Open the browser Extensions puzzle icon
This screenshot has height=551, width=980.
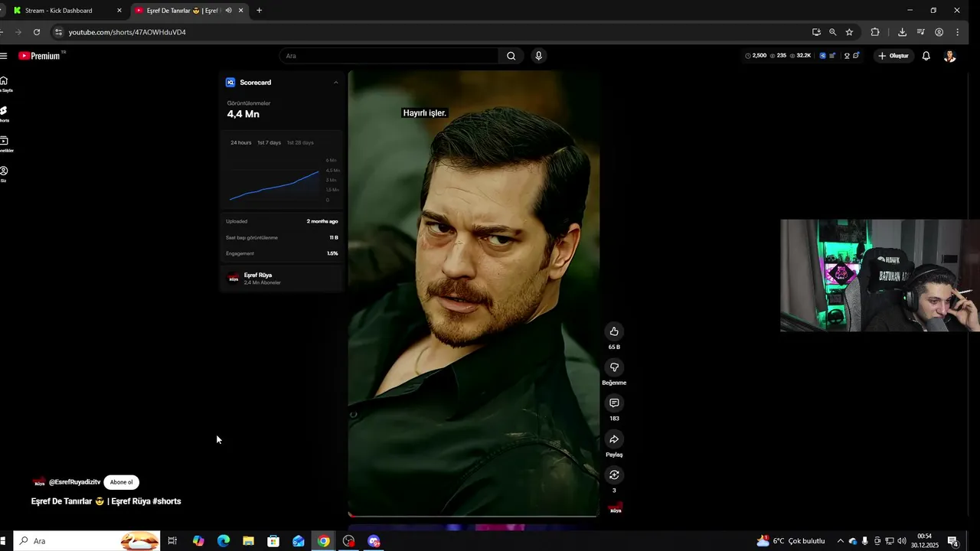(x=875, y=32)
